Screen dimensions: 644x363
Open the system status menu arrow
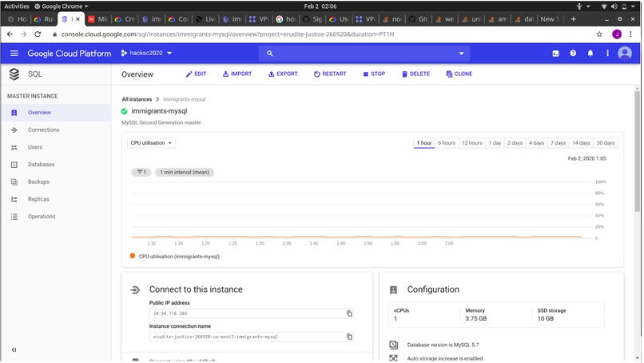click(x=634, y=6)
